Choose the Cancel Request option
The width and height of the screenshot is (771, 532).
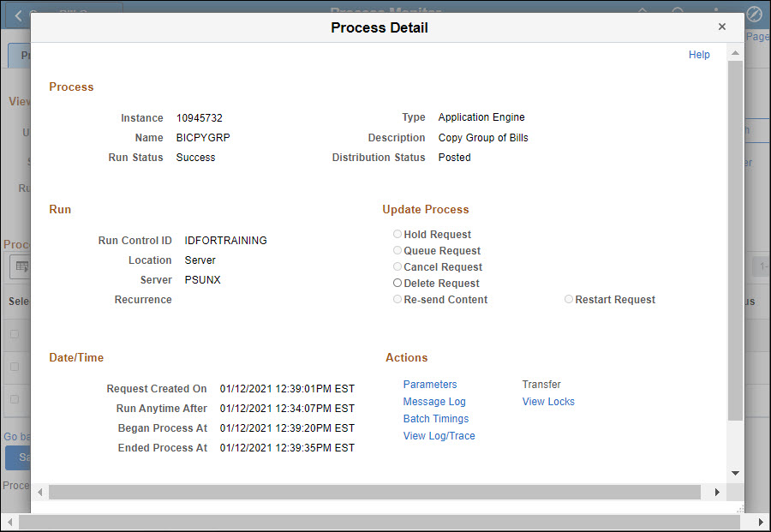point(397,266)
